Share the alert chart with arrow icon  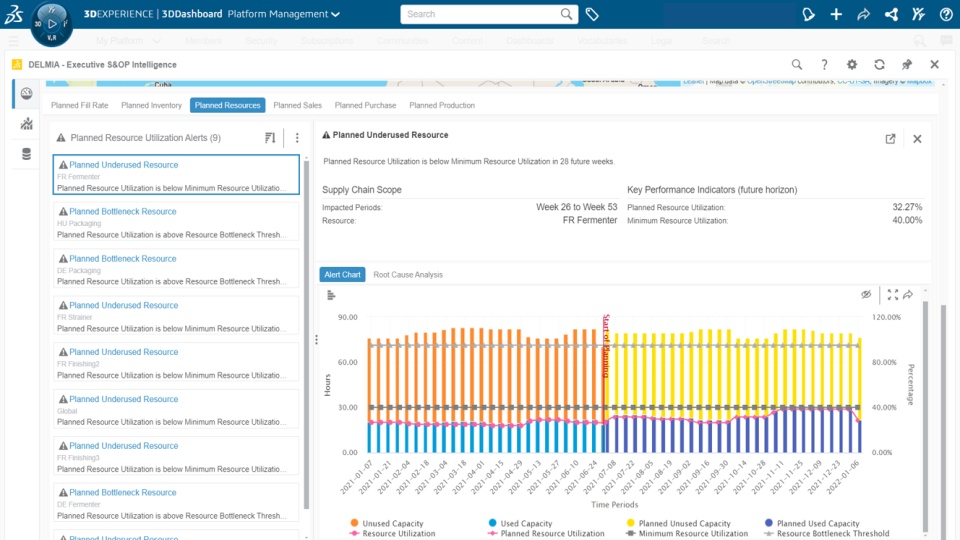908,294
